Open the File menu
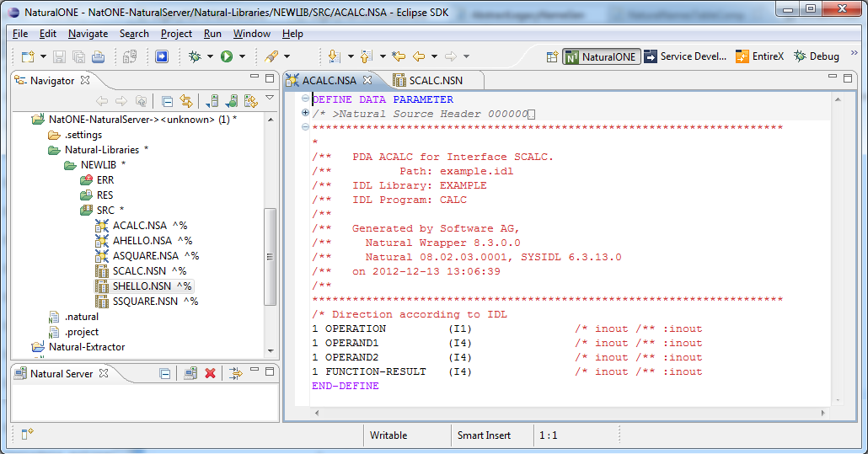Screen dimensions: 868x454 (20, 34)
